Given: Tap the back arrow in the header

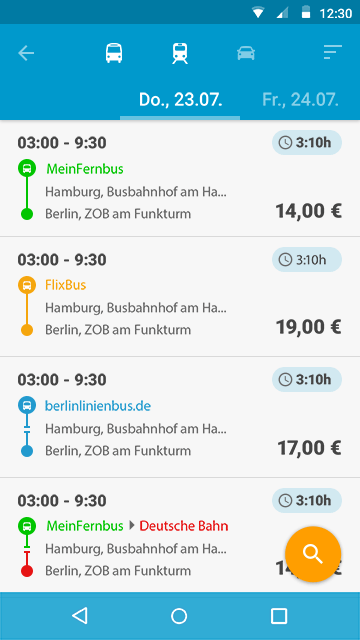Looking at the screenshot, I should [x=26, y=53].
